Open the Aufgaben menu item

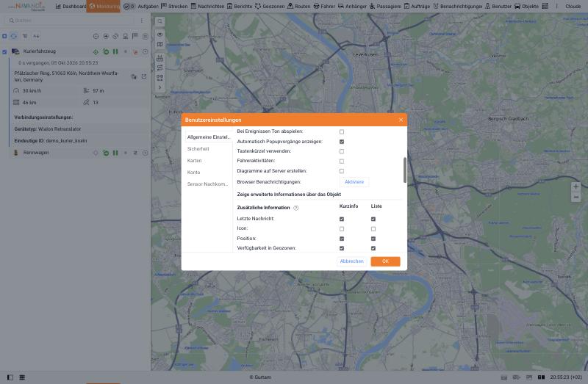pyautogui.click(x=141, y=6)
